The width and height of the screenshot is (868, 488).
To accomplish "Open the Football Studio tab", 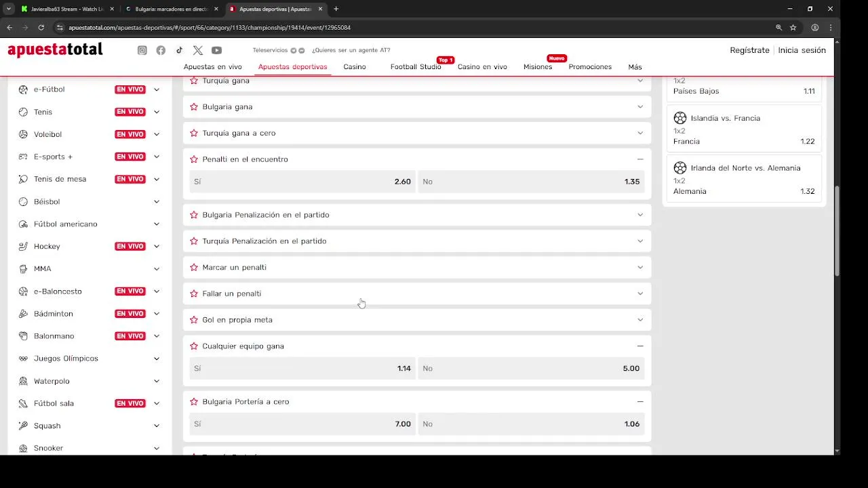I will pos(416,66).
